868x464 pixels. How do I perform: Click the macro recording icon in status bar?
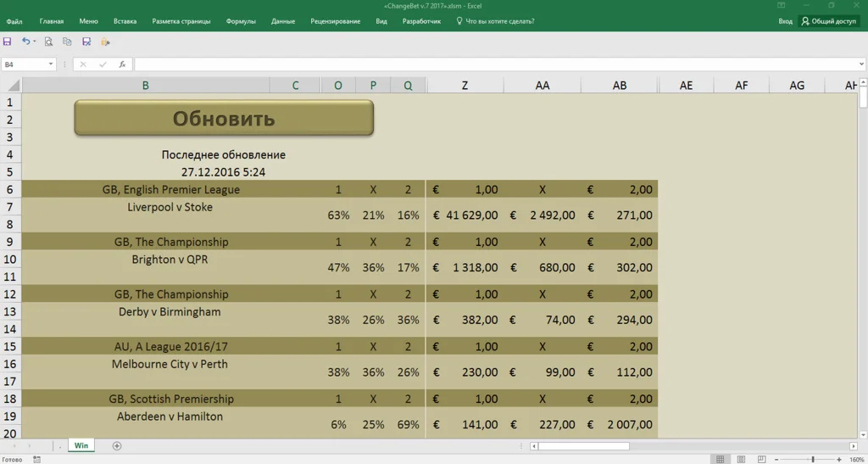pos(36,460)
